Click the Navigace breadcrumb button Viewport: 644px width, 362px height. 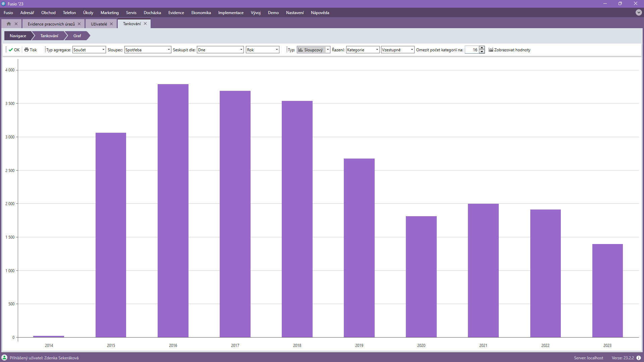tap(18, 36)
